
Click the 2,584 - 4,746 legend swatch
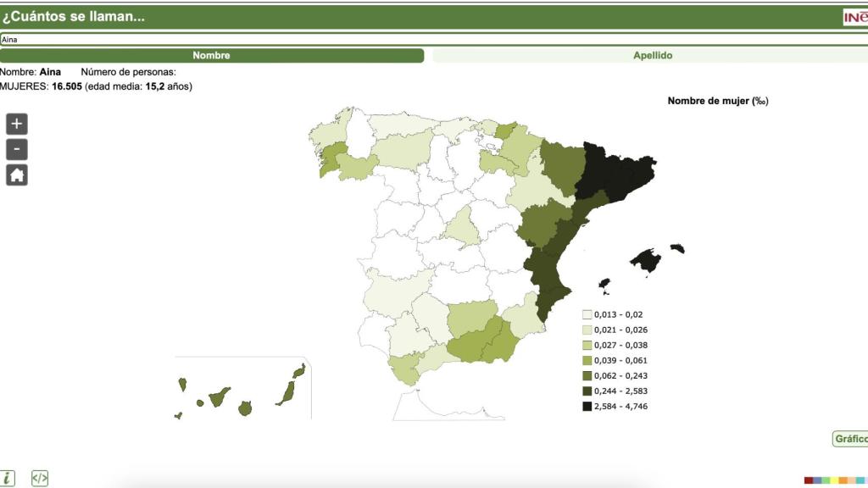(587, 407)
